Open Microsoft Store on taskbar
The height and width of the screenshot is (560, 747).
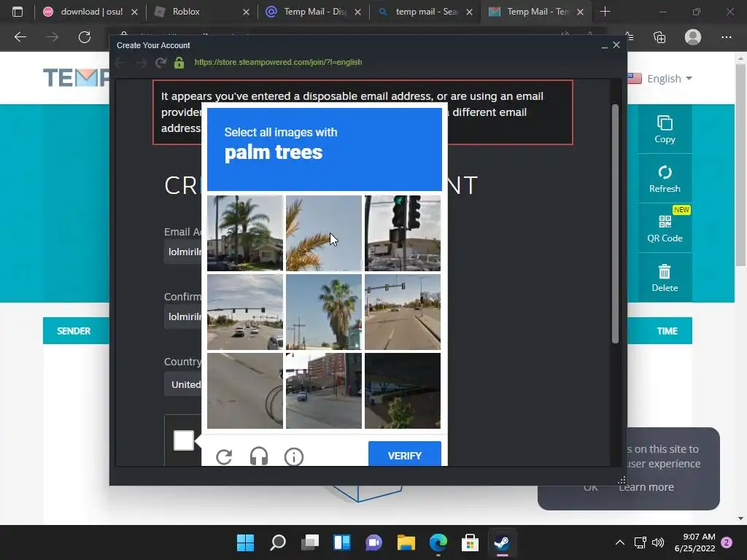(x=470, y=542)
